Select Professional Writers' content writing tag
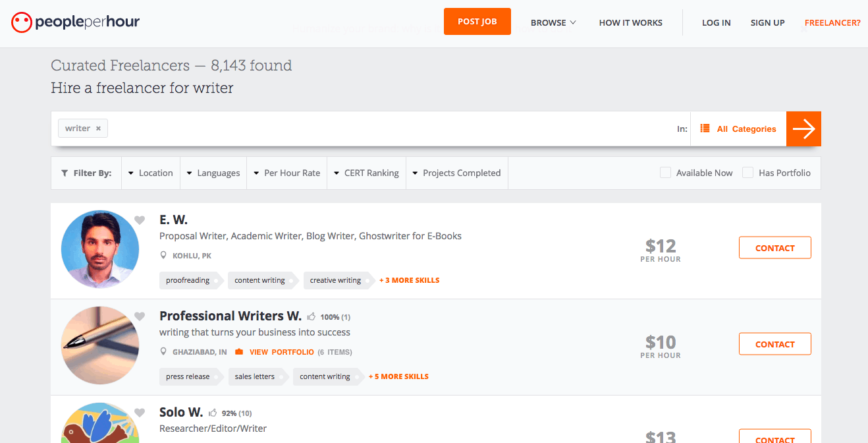The width and height of the screenshot is (868, 443). click(327, 376)
